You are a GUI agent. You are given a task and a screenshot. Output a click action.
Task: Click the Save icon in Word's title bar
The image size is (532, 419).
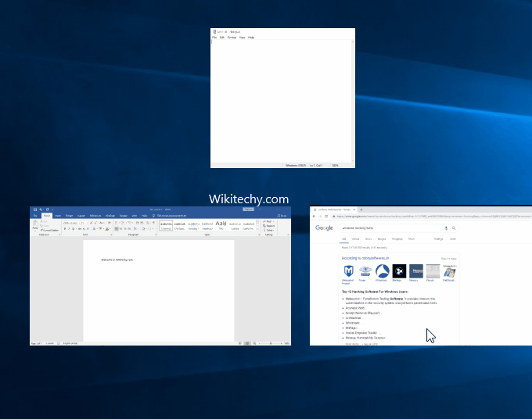click(x=35, y=209)
